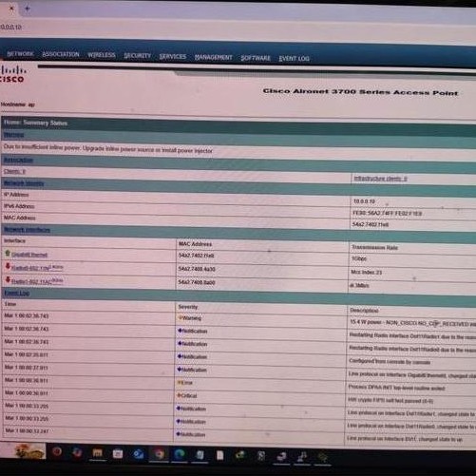
Task: Open the MANAGEMENT menu
Action: click(214, 57)
